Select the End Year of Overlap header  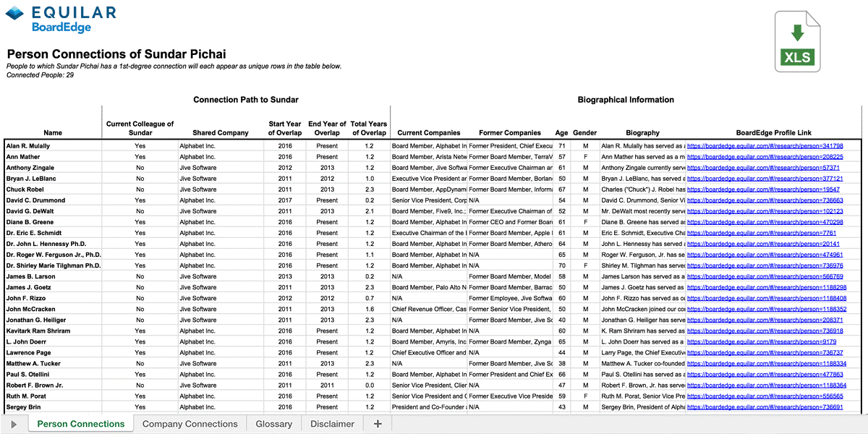(327, 128)
